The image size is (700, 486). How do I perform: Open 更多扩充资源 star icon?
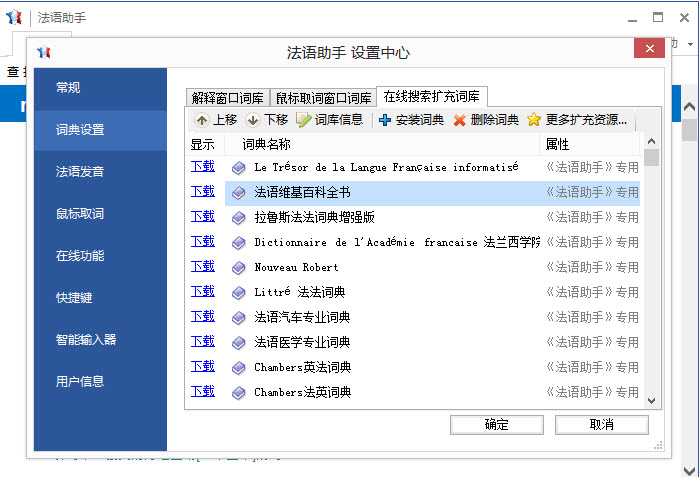point(534,120)
